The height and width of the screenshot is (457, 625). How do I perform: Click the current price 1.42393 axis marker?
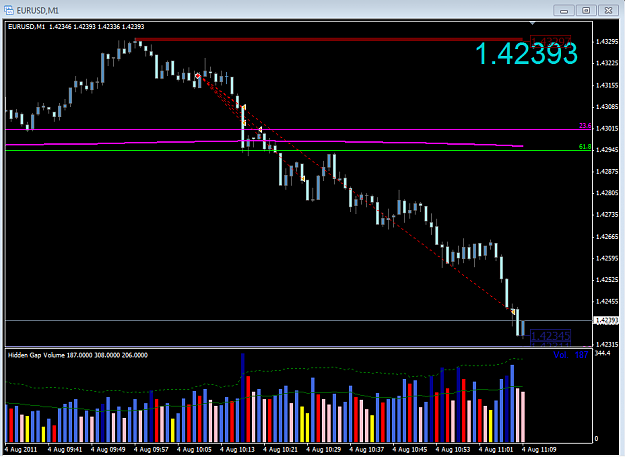[x=607, y=320]
